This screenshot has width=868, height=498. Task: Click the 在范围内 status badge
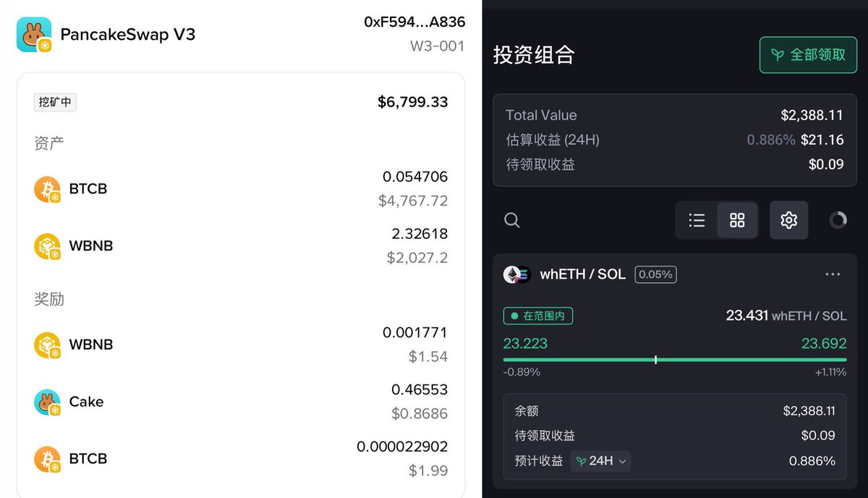tap(537, 316)
